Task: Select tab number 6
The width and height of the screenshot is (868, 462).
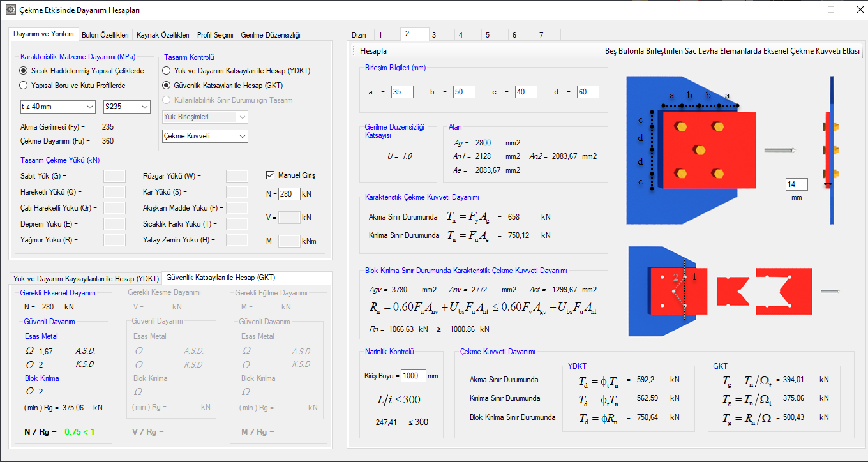Action: (x=521, y=35)
